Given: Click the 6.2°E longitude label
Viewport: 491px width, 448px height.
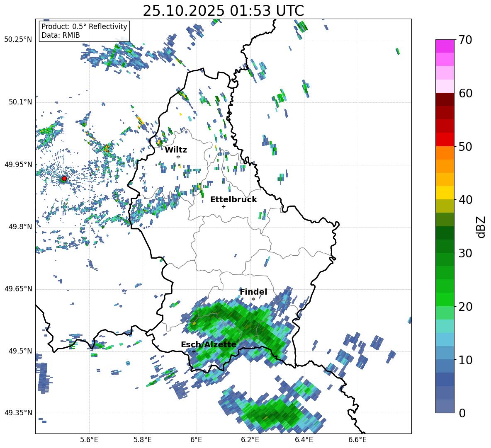Looking at the screenshot, I should point(250,440).
